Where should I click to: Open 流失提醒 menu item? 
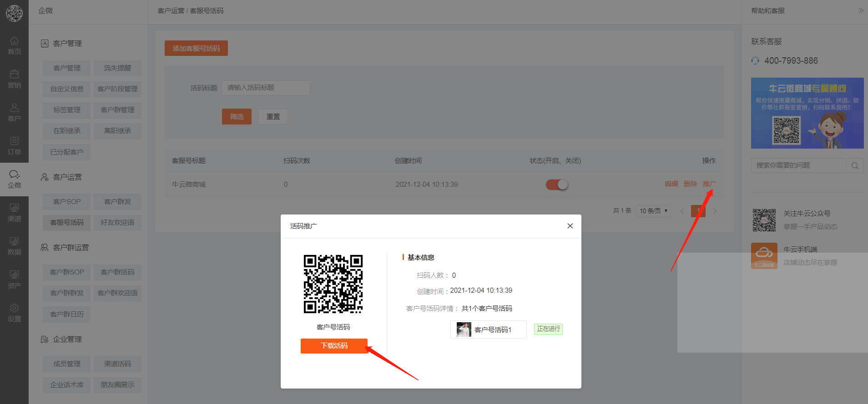(x=117, y=68)
